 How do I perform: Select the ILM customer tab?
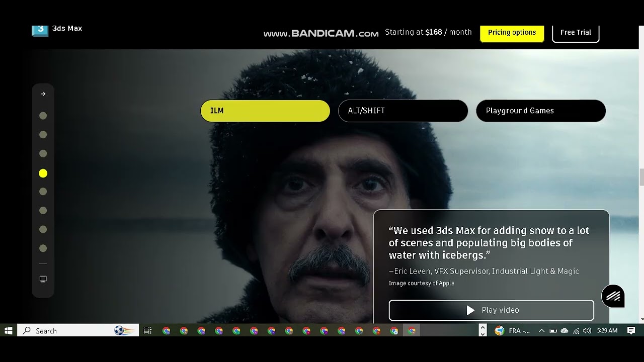[x=265, y=111]
